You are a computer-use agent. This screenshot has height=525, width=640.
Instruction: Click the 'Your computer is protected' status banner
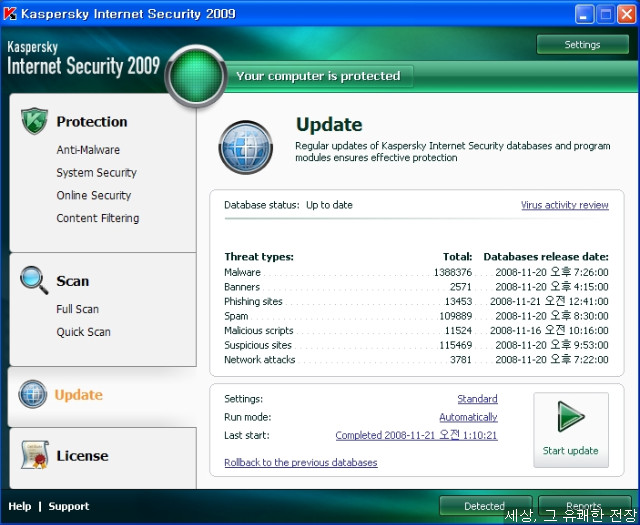[x=318, y=76]
